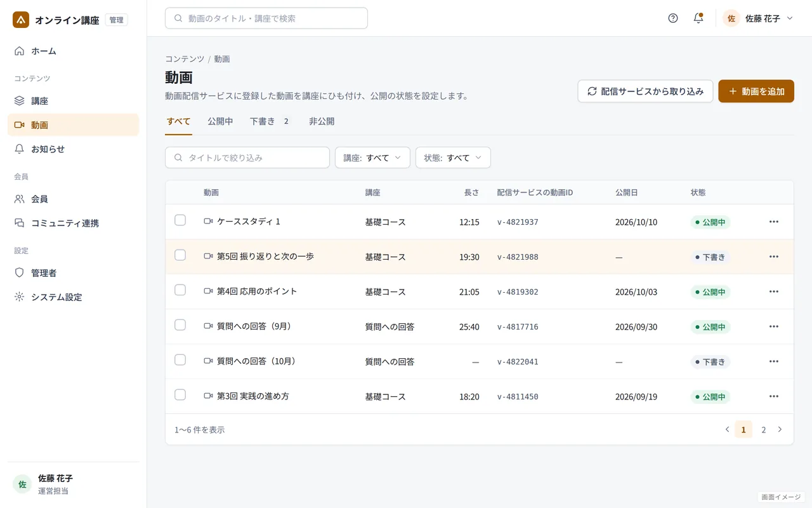This screenshot has height=508, width=812.
Task: Tick the checkbox for ケーススタディ 1
Action: [x=180, y=220]
